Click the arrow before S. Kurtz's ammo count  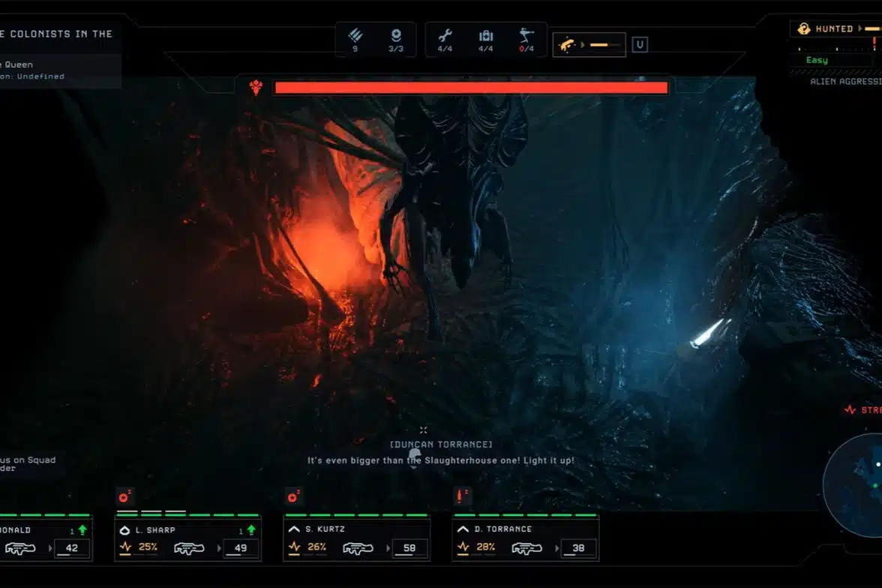tap(388, 548)
